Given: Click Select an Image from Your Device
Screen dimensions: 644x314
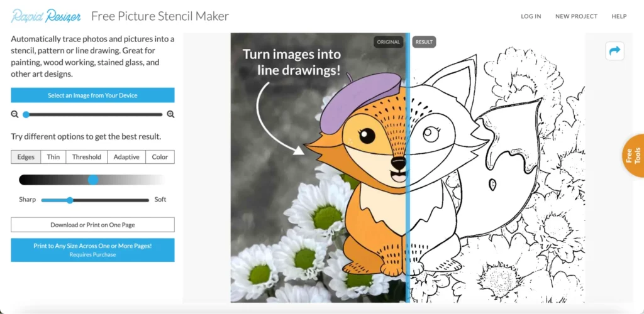Looking at the screenshot, I should (x=92, y=95).
